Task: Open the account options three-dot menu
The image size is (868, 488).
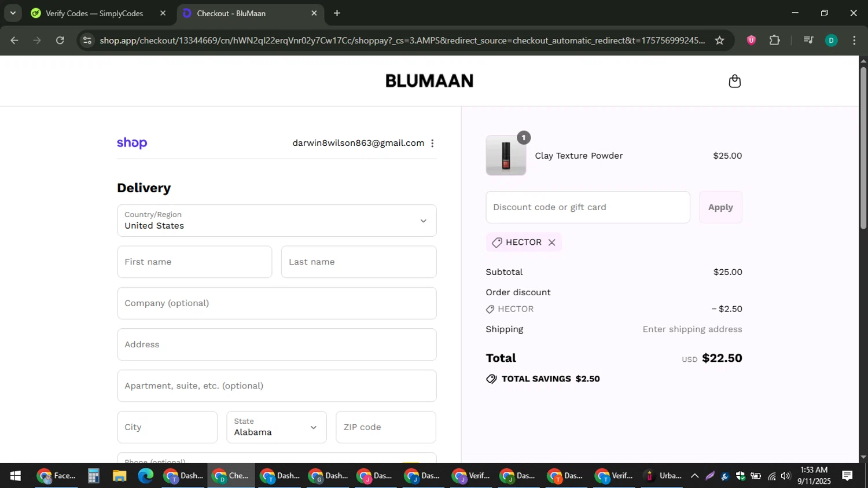Action: [432, 143]
